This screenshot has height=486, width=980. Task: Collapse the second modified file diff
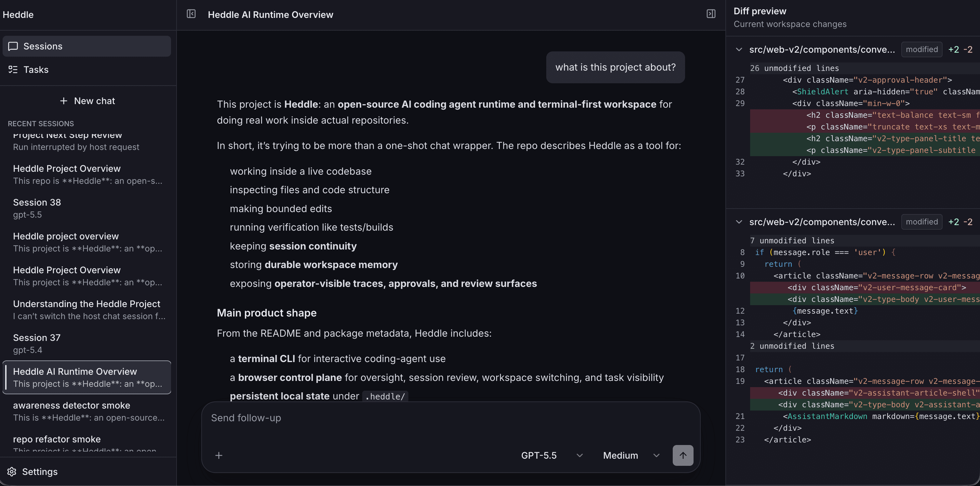739,222
